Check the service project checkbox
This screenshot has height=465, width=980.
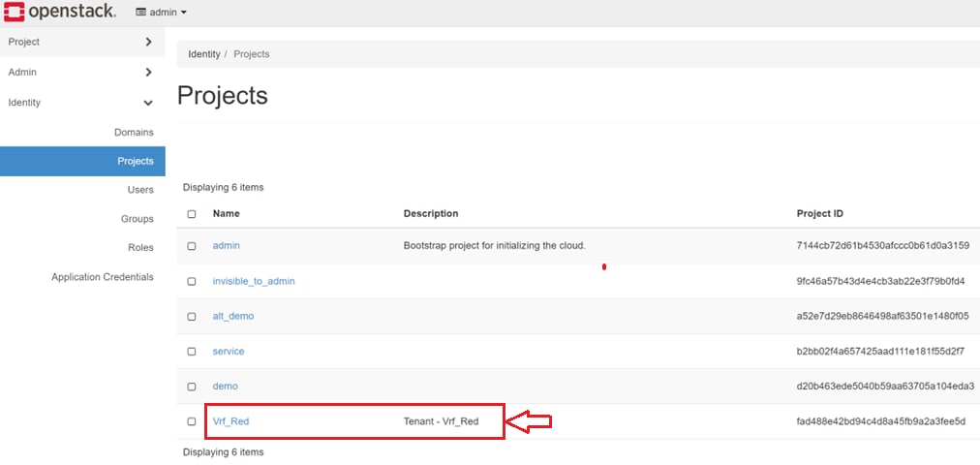point(192,352)
